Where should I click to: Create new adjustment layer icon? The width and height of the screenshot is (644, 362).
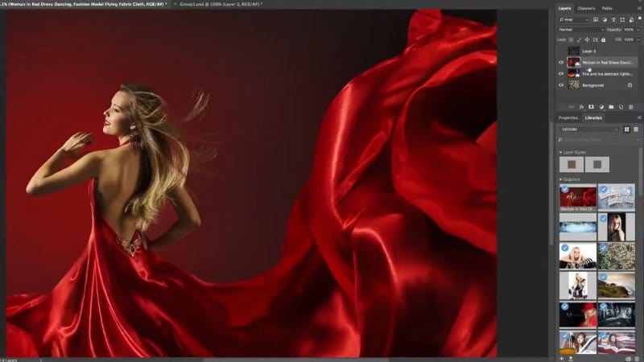click(601, 107)
